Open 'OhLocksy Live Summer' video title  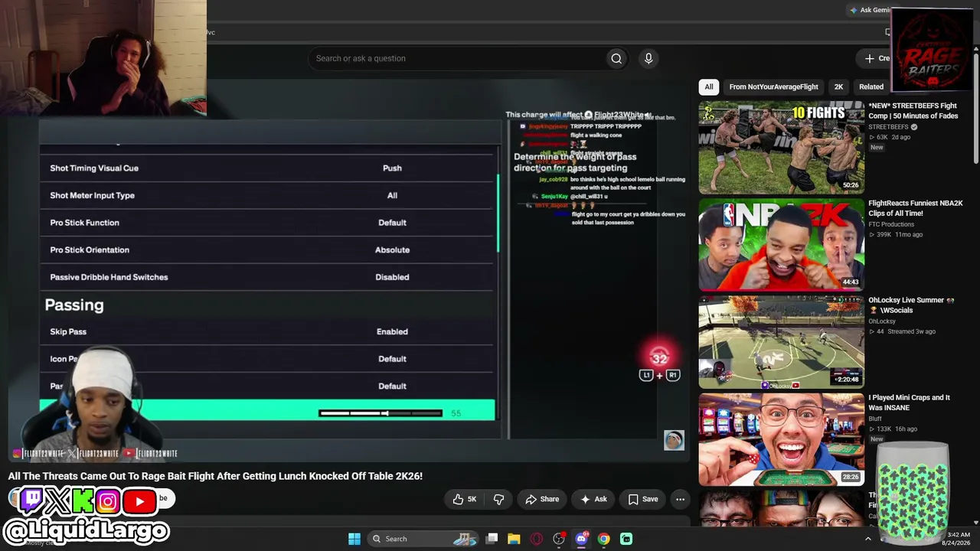click(911, 305)
